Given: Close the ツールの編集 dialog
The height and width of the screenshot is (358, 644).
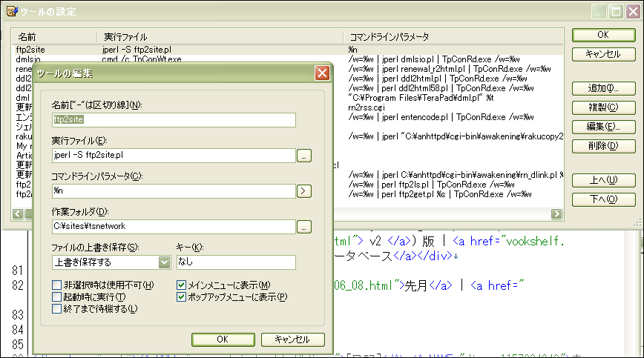Looking at the screenshot, I should point(322,73).
